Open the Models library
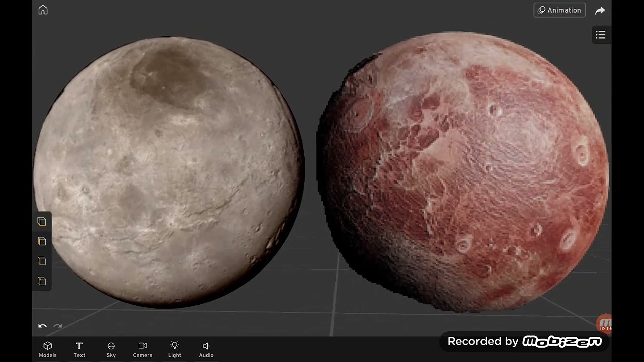 coord(48,349)
